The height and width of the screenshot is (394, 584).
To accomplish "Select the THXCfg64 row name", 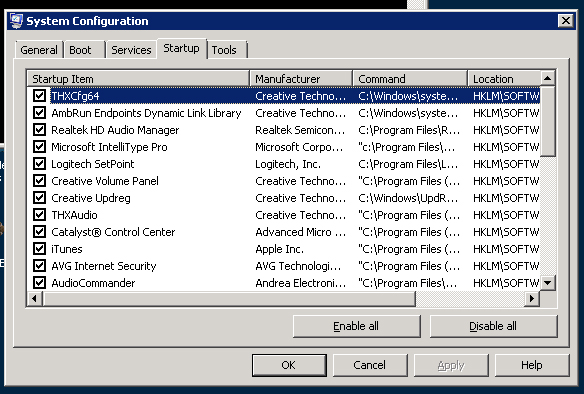I will click(x=75, y=96).
